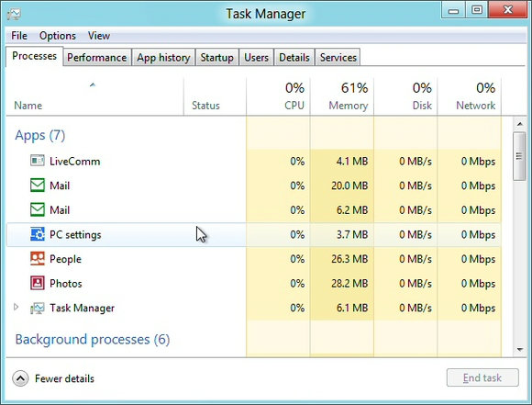532x405 pixels.
Task: Click the 4.1 MB memory value
Action: (352, 161)
